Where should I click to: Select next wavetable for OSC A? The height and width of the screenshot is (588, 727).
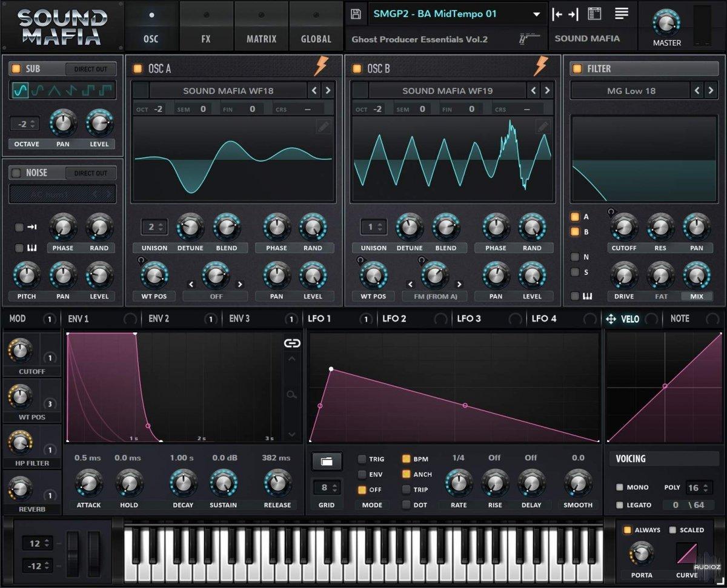[x=328, y=91]
